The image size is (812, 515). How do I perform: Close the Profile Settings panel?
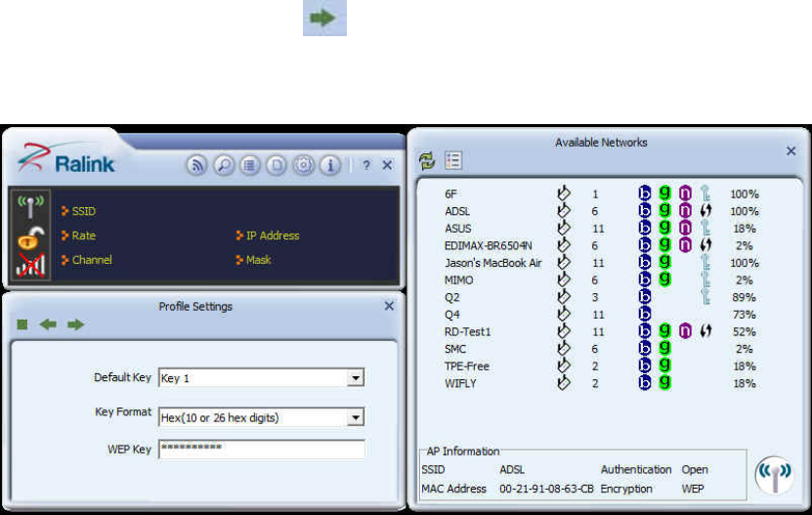click(x=390, y=306)
